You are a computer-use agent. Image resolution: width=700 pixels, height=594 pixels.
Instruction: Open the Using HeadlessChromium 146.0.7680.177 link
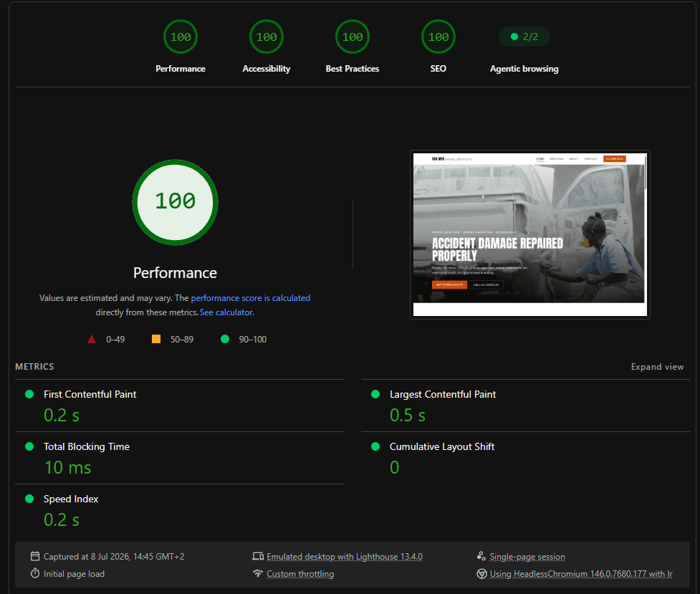(581, 574)
